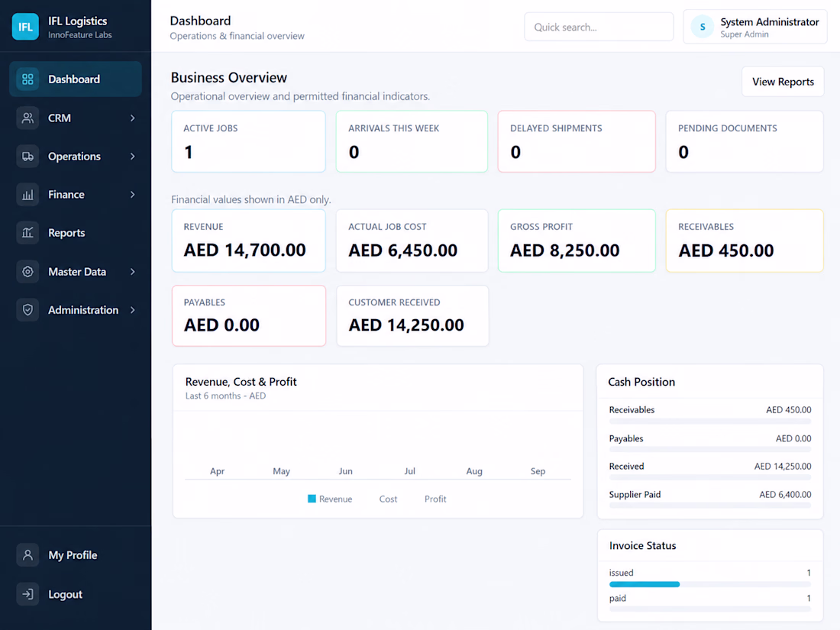Image resolution: width=840 pixels, height=630 pixels.
Task: Expand the Operations submenu chevron
Action: (132, 157)
